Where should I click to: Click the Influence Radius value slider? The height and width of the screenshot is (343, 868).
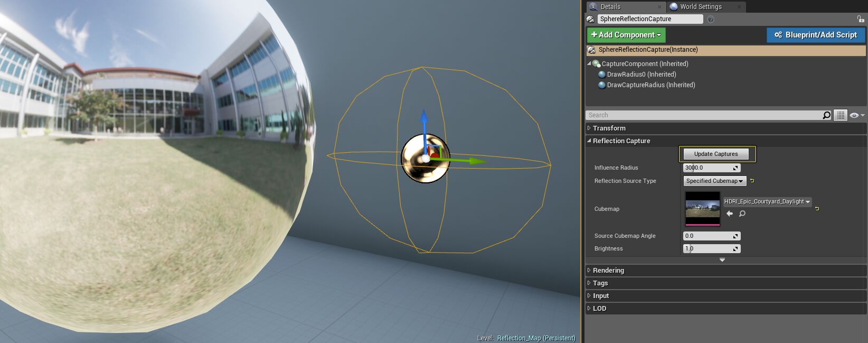(x=712, y=168)
